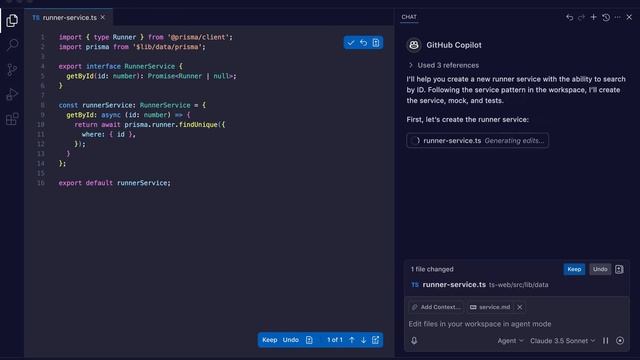This screenshot has width=640, height=360.
Task: Close the runner-service.ts editor tab
Action: 103,17
